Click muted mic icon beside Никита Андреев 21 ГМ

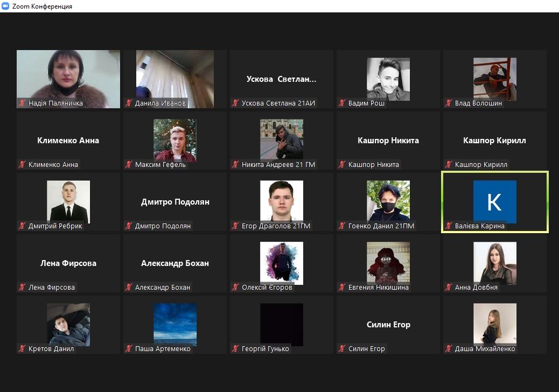[x=235, y=164]
